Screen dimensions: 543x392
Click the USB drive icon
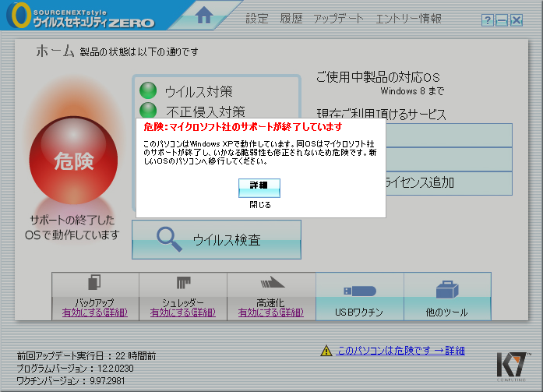click(x=359, y=291)
